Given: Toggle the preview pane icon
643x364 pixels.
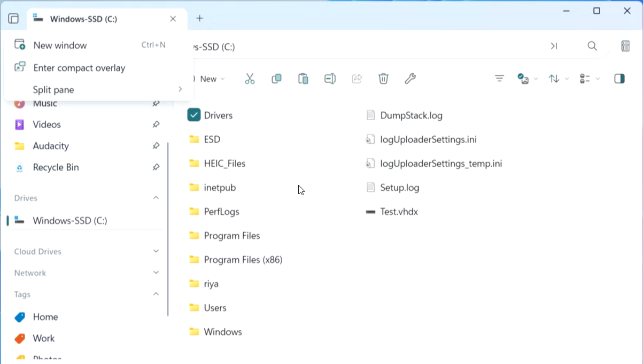Looking at the screenshot, I should tap(619, 79).
